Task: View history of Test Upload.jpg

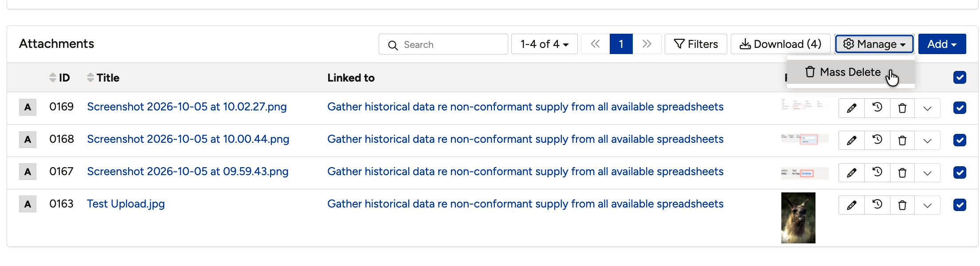Action: click(x=877, y=205)
